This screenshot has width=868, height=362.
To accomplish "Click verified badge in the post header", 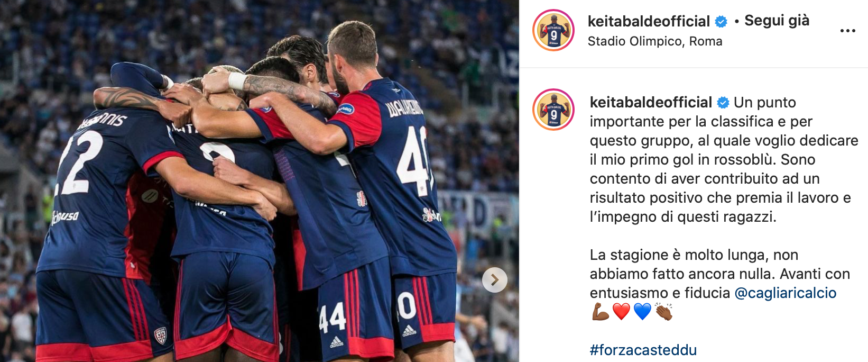I will tap(721, 22).
